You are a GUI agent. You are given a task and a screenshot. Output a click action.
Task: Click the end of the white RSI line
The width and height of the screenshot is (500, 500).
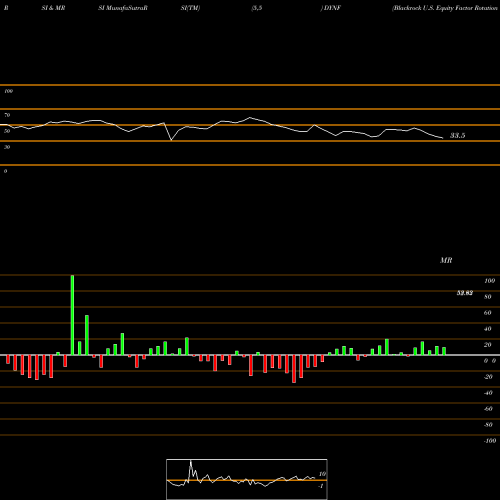443,138
